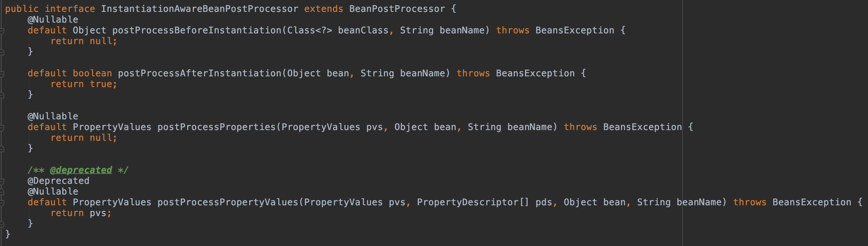Fold the postProcessProperties method in gutter
Screen dimensions: 868x246
[2, 127]
